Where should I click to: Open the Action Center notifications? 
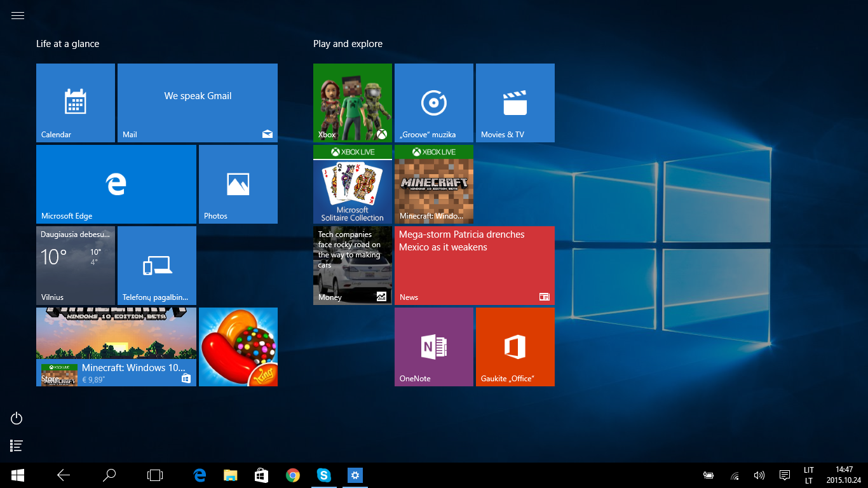[785, 475]
